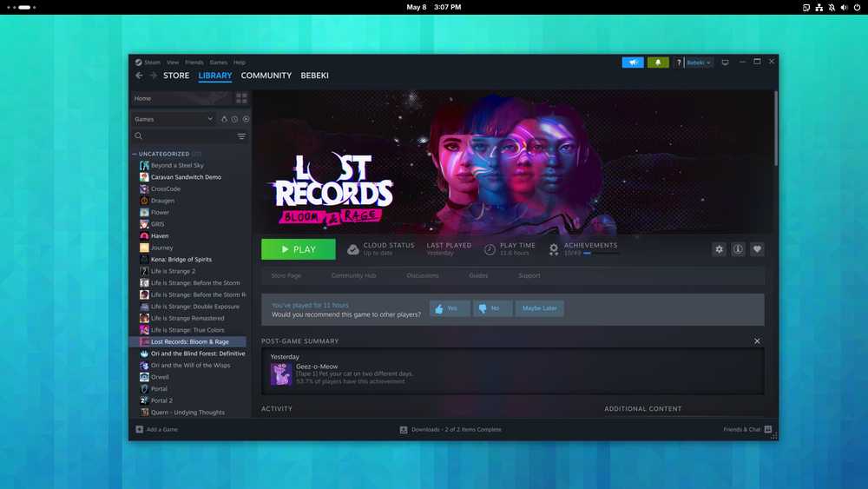This screenshot has width=868, height=489.
Task: Show collections grid view icon
Action: pyautogui.click(x=241, y=98)
